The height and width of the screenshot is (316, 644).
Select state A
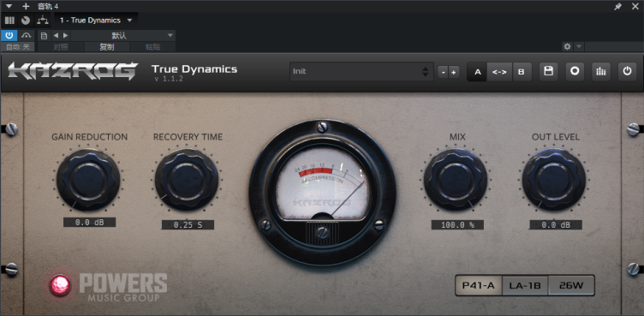coord(477,72)
